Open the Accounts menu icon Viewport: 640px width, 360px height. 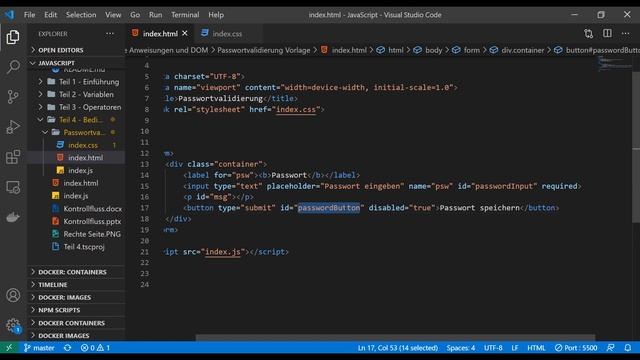point(13,295)
